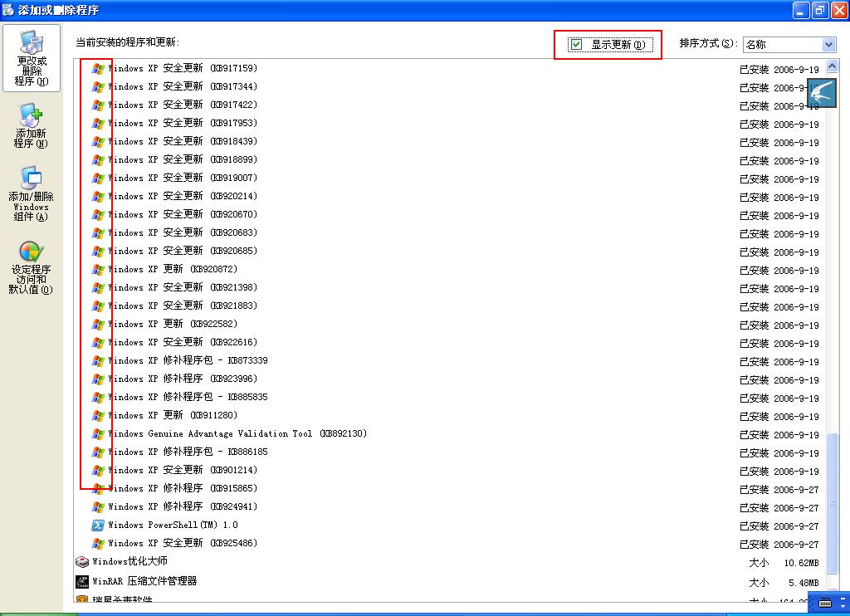Click the icon of KB918899 security update

(x=98, y=160)
